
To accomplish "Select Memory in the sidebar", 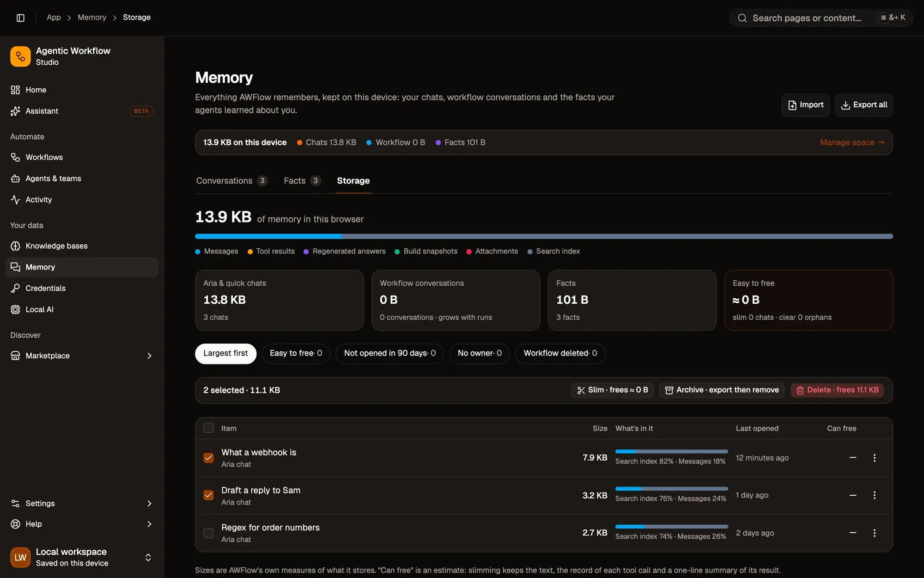I will coord(82,267).
